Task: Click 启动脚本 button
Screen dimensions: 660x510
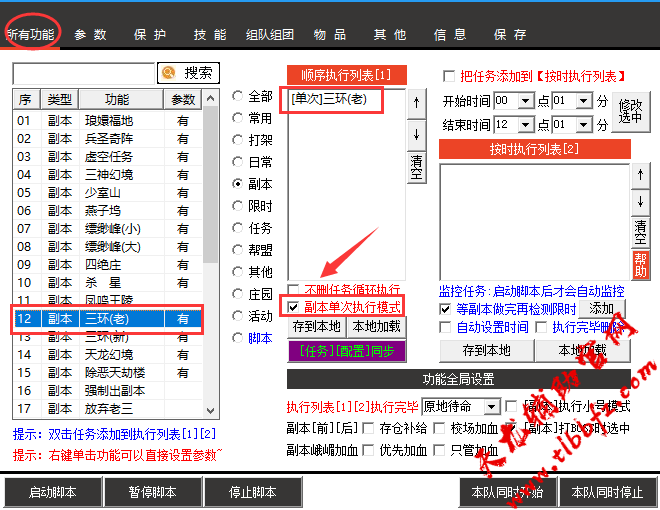Action: (53, 492)
